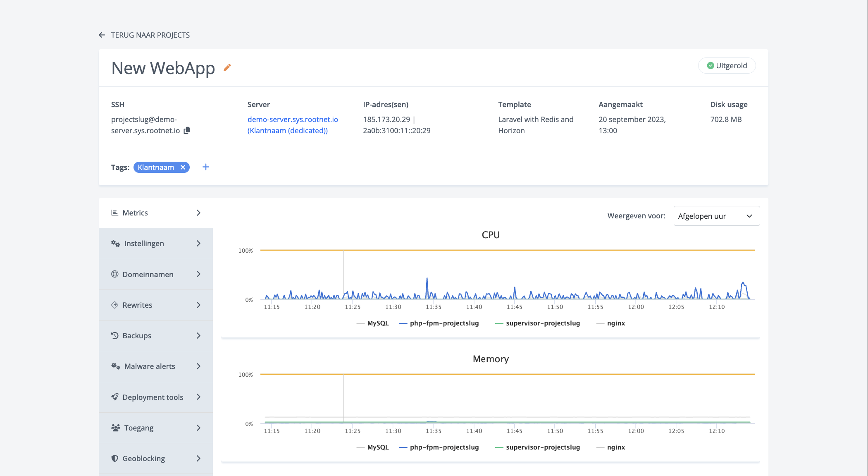Screen dimensions: 868x476
Task: Click the Instellingen gears icon
Action: coord(115,243)
